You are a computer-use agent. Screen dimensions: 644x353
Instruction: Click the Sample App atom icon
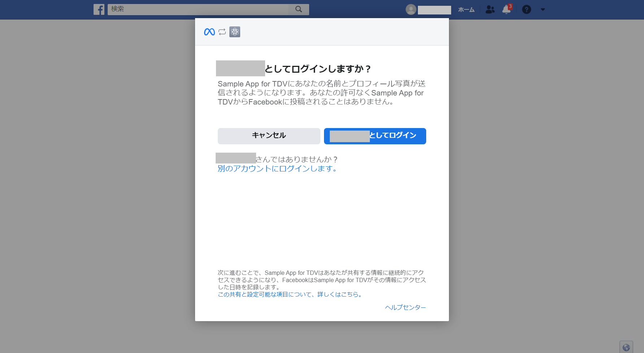pos(235,32)
